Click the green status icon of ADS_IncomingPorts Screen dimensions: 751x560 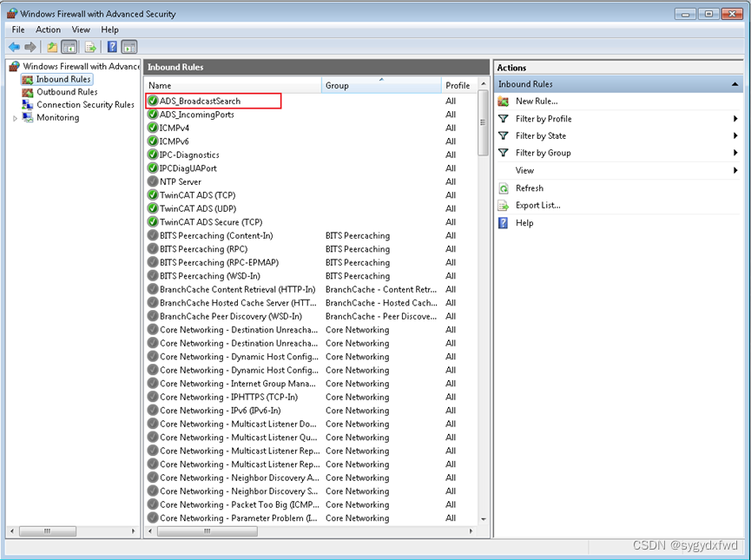[153, 115]
